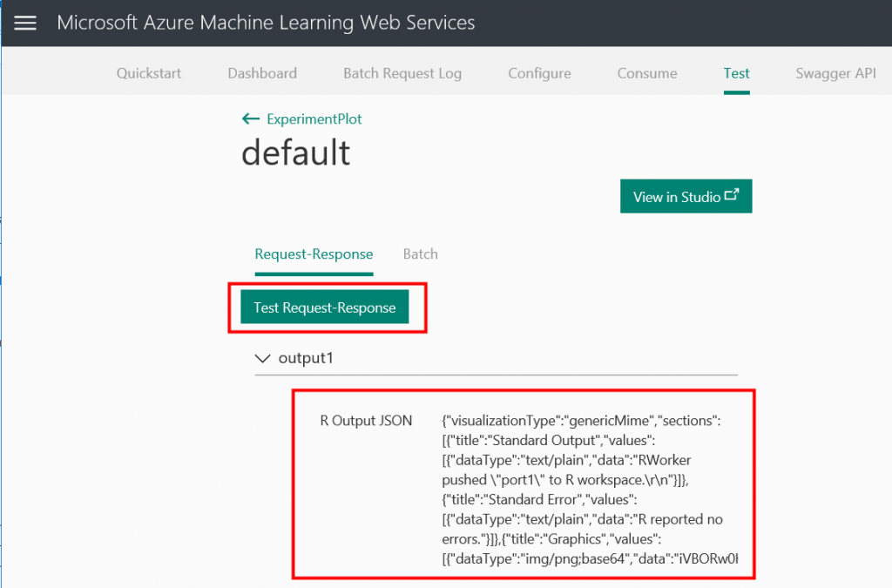892x588 pixels.
Task: Click the back arrow beside ExperimentPlot
Action: point(250,118)
